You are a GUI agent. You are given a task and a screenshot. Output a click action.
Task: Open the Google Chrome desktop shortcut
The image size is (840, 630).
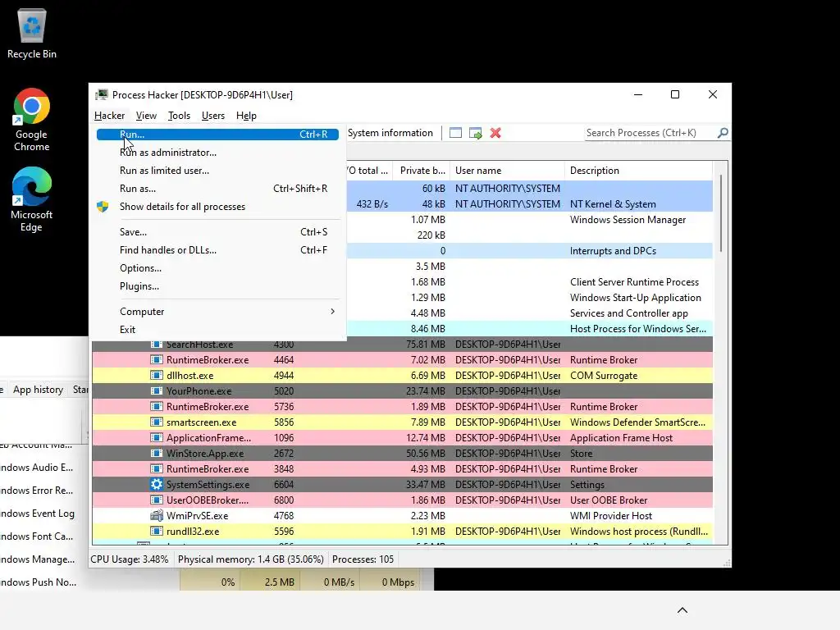point(32,120)
